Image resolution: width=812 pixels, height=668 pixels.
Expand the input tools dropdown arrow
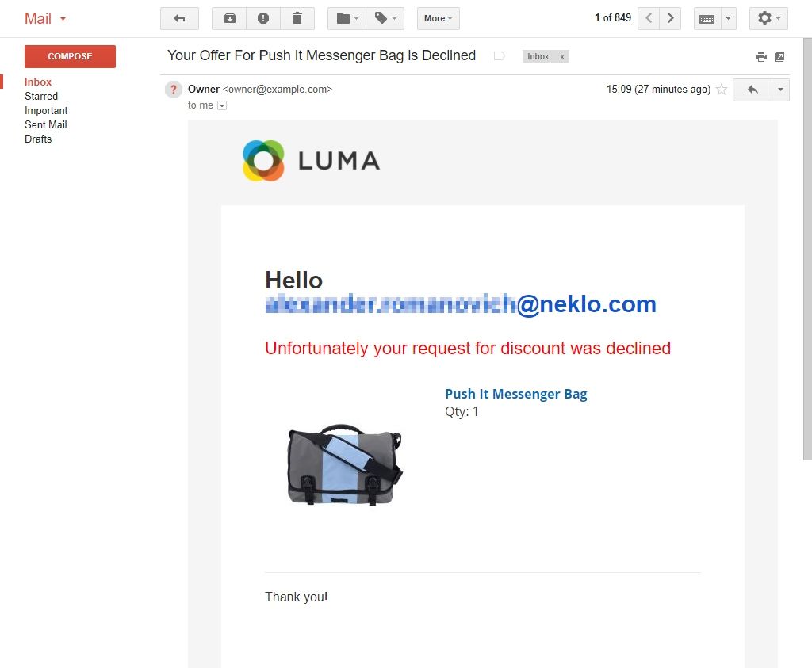728,19
